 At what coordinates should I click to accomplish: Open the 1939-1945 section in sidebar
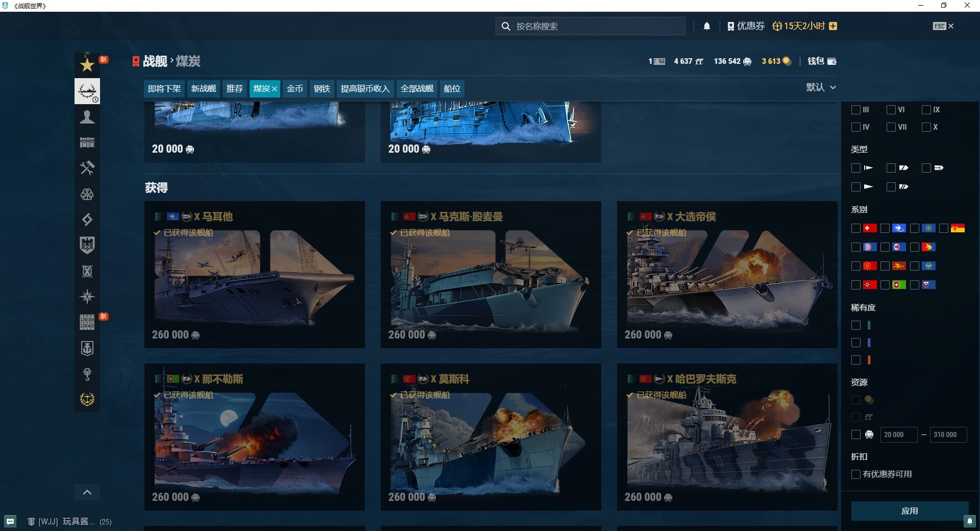pyautogui.click(x=87, y=322)
